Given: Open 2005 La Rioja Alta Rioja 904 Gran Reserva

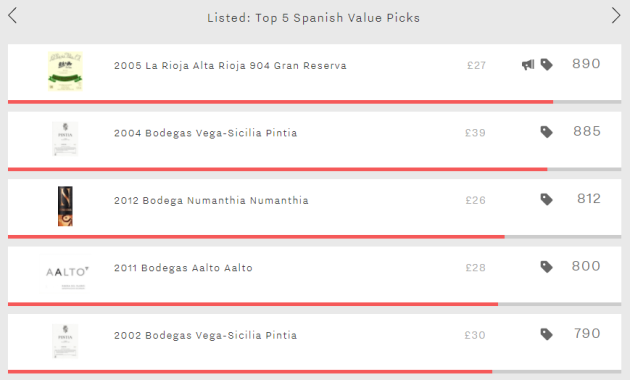Looking at the screenshot, I should (230, 65).
